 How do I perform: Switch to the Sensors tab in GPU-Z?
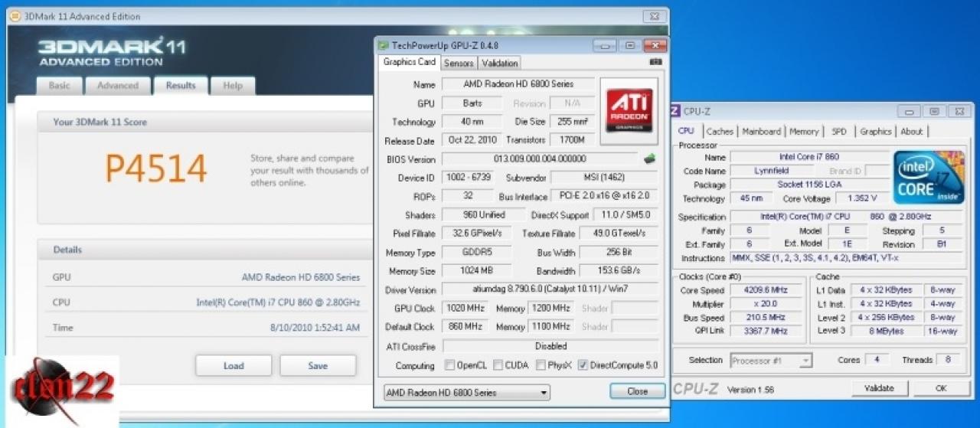click(459, 63)
